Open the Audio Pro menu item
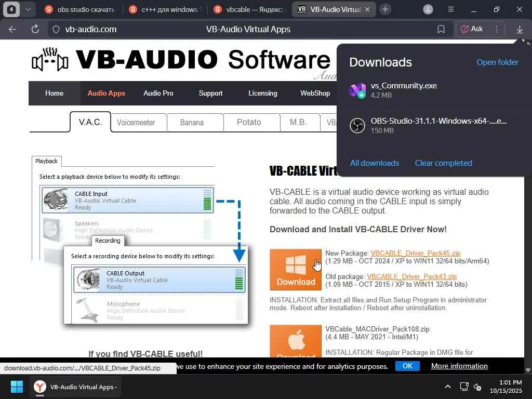 [x=158, y=94]
